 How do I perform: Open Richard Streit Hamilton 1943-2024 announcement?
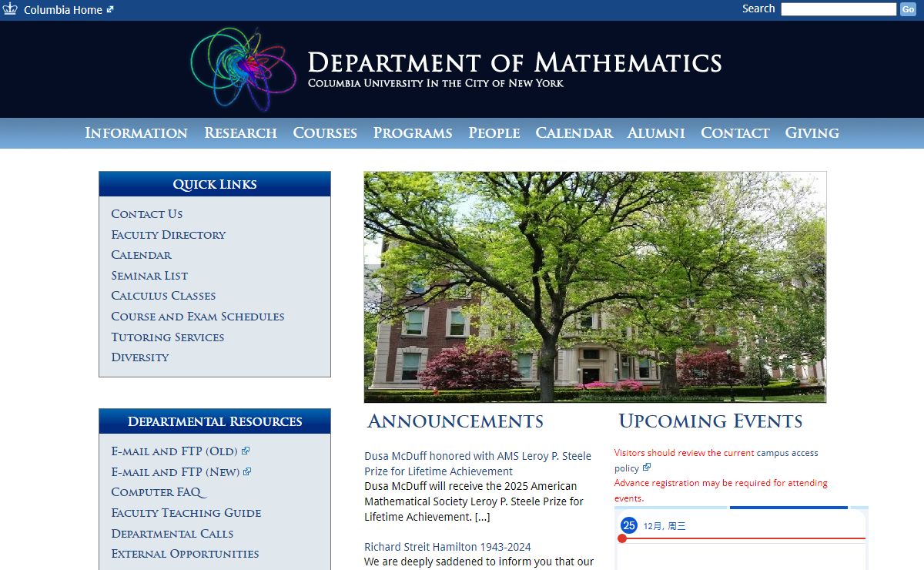447,547
